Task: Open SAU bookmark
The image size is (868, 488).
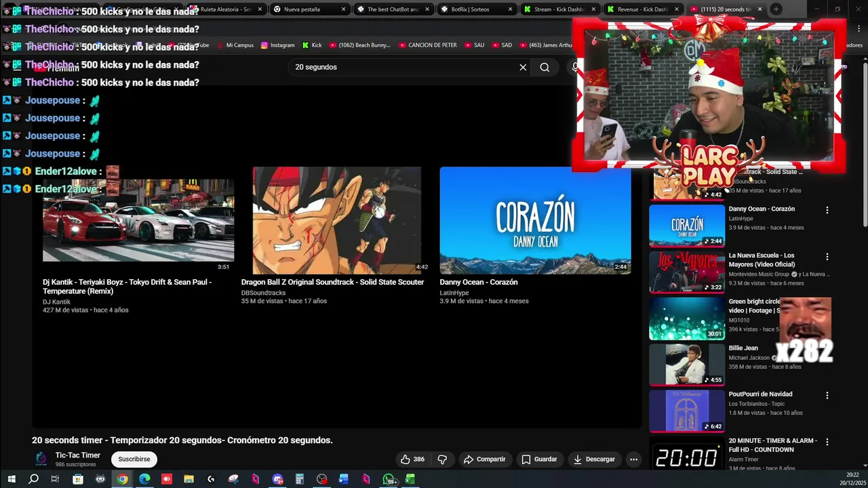Action: [x=474, y=45]
